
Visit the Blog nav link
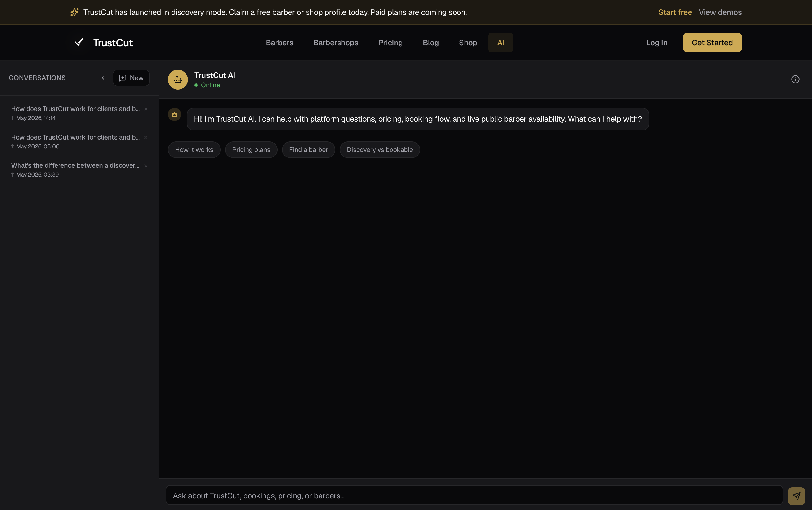(x=431, y=43)
